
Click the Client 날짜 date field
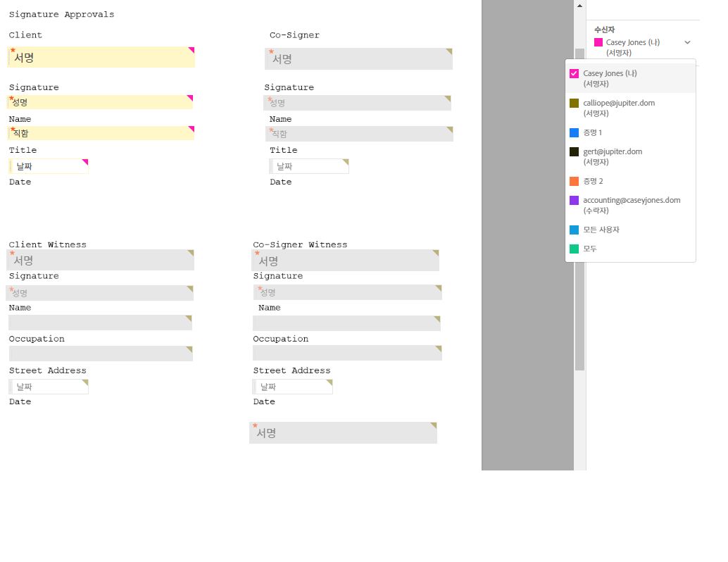pyautogui.click(x=49, y=166)
